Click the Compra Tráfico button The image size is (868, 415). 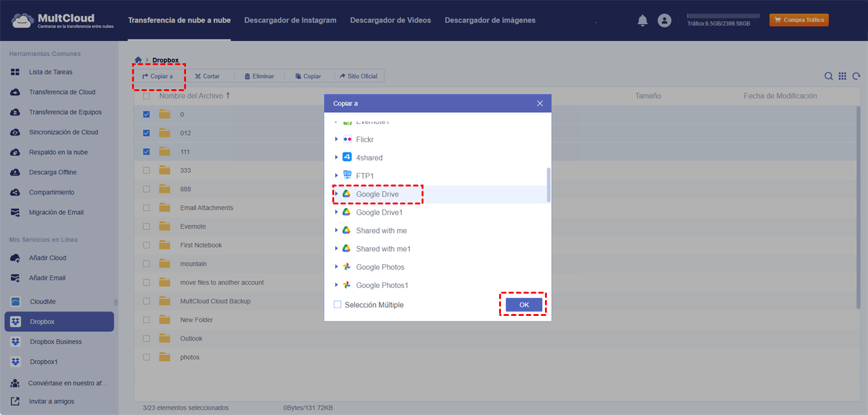[x=799, y=20]
